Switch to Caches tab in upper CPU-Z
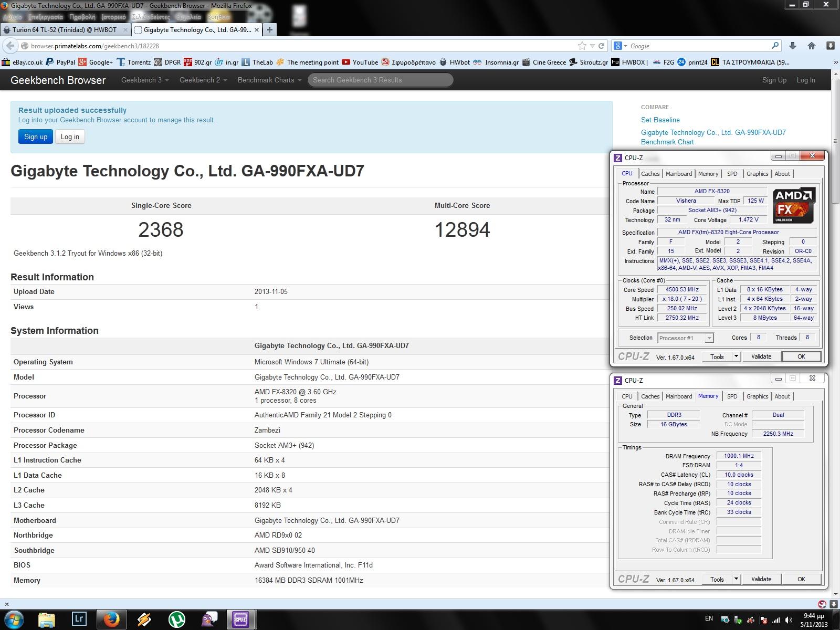The width and height of the screenshot is (840, 630). click(650, 174)
